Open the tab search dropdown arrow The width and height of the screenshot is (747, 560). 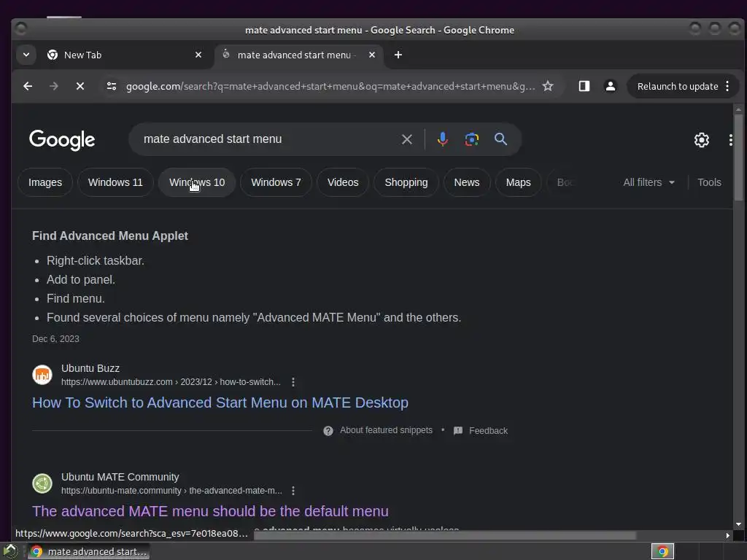26,55
